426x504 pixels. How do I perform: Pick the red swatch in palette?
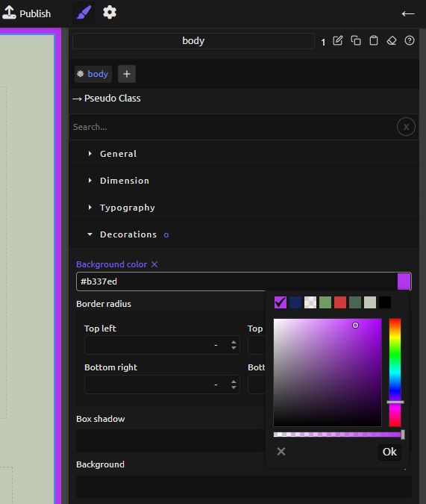coord(340,302)
